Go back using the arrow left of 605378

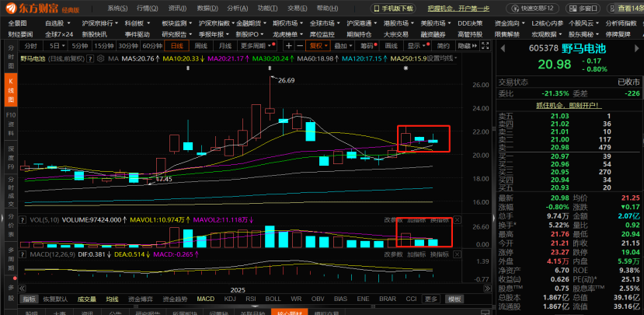point(502,48)
